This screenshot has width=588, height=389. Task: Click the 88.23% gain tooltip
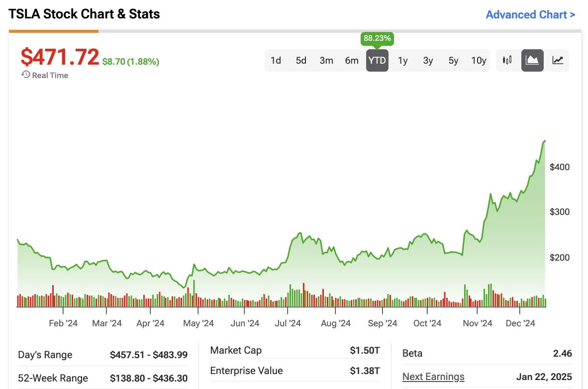click(x=377, y=38)
